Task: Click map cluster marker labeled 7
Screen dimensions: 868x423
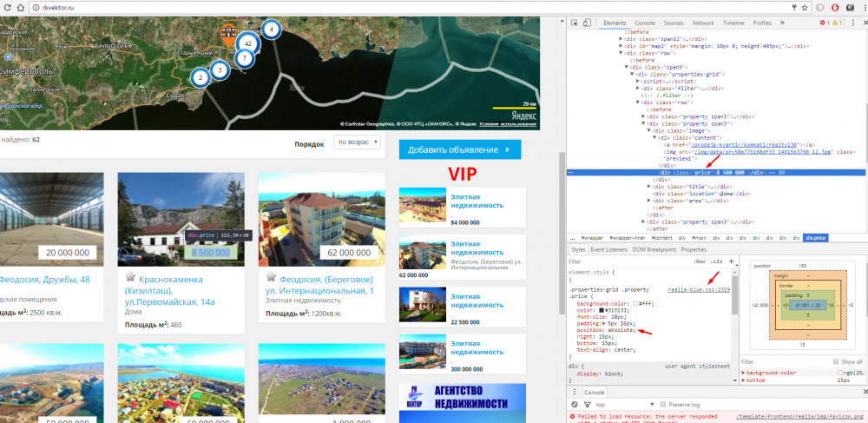Action: click(244, 58)
